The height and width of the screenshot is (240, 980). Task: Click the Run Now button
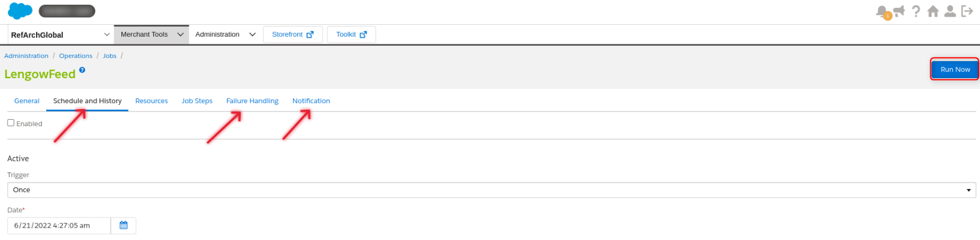pos(955,69)
